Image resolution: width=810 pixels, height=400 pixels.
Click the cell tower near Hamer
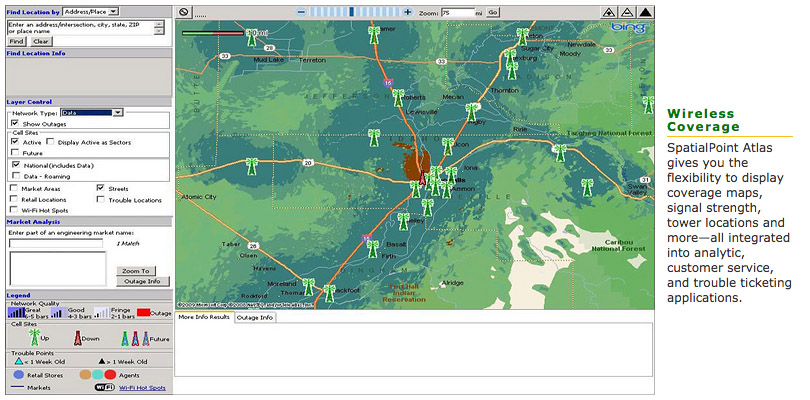(374, 35)
